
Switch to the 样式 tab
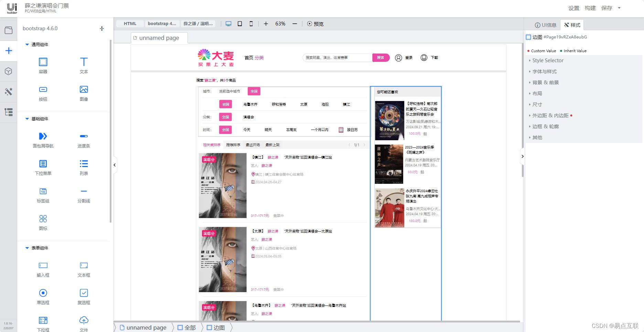[572, 25]
